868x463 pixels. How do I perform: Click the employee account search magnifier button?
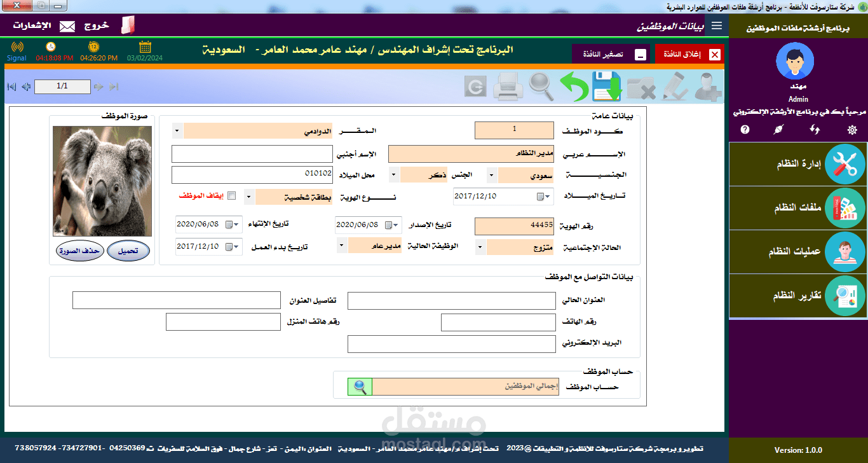coord(360,387)
